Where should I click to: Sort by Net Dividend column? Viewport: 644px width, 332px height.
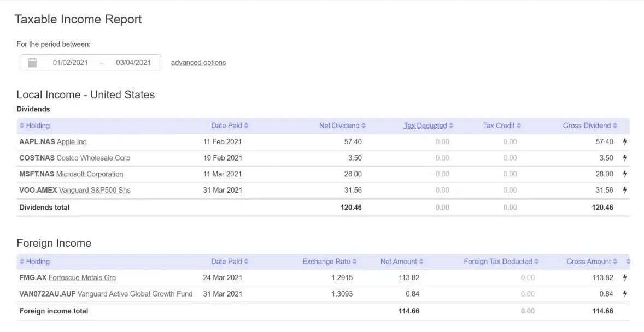pos(342,126)
